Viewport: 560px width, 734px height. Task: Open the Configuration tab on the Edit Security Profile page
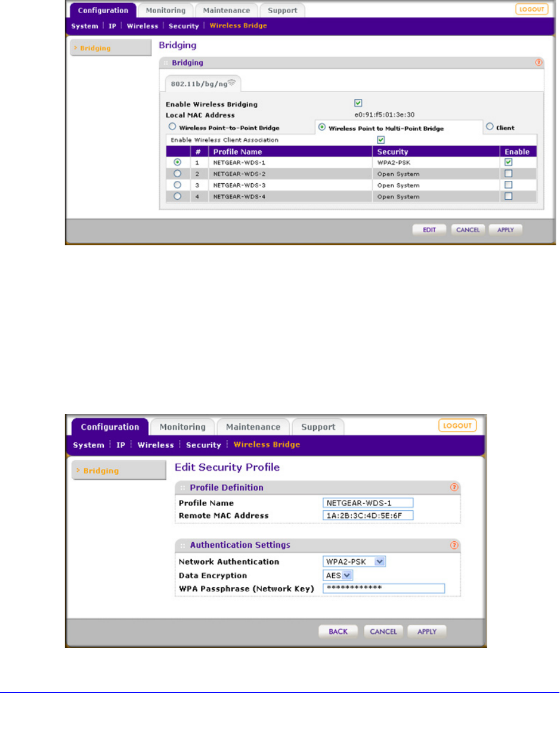(110, 427)
